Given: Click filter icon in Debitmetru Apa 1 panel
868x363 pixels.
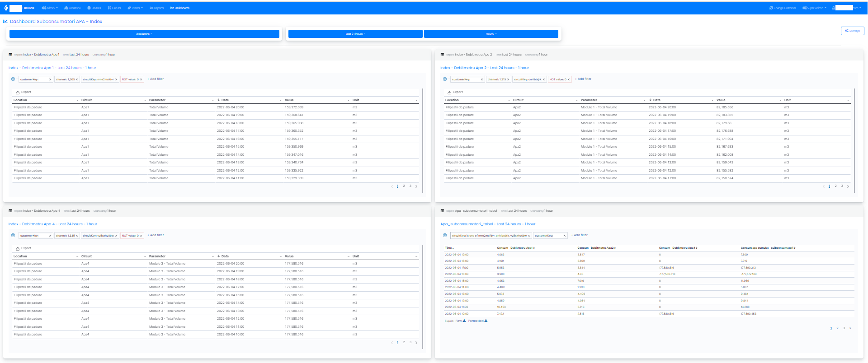Looking at the screenshot, I should click(x=13, y=79).
